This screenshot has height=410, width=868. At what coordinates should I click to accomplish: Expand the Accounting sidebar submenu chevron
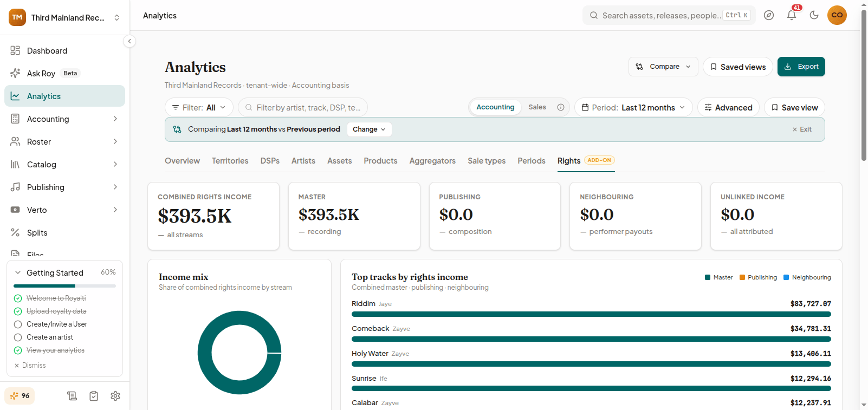click(x=115, y=119)
